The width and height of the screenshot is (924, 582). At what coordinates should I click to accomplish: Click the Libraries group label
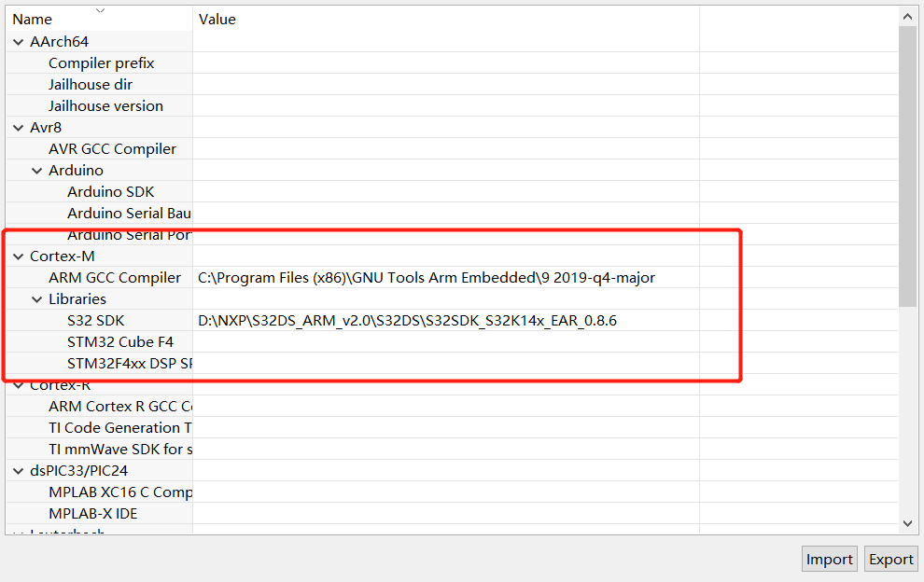[x=77, y=299]
